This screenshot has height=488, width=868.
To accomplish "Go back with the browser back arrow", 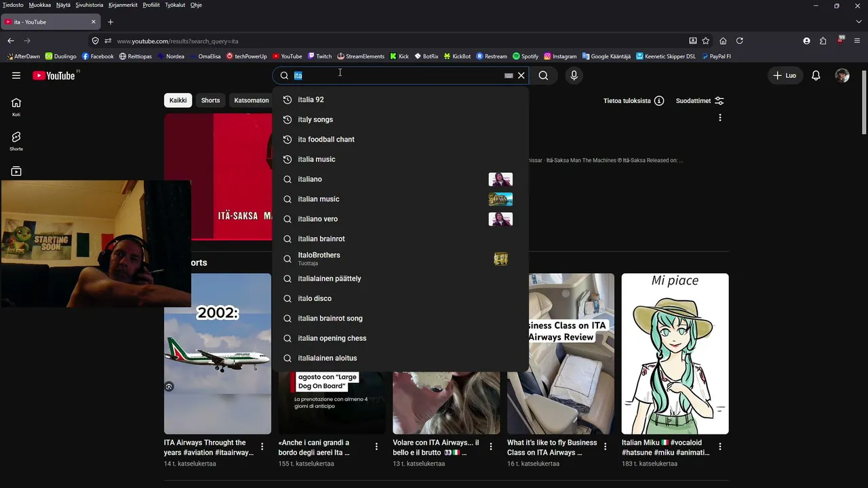I will pyautogui.click(x=11, y=41).
